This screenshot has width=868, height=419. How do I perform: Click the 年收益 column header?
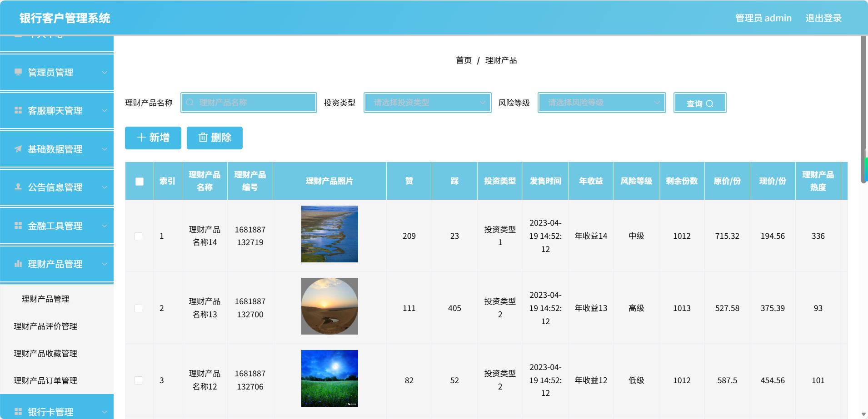[x=591, y=181]
